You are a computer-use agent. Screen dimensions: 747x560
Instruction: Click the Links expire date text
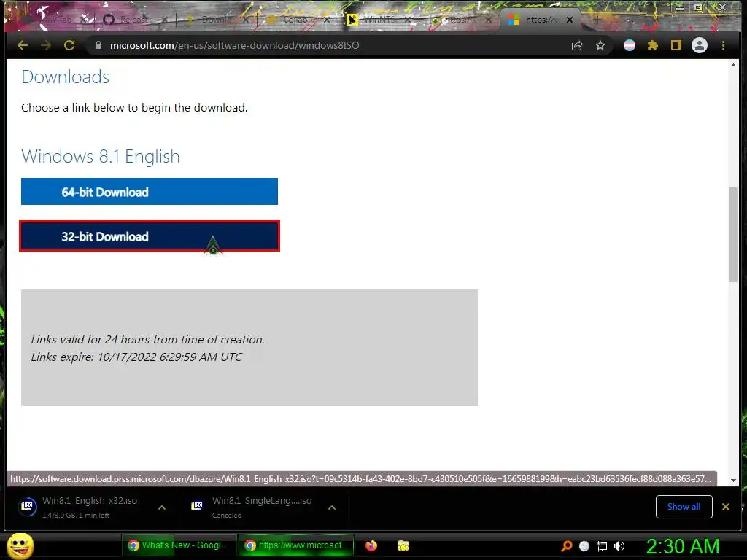point(136,357)
